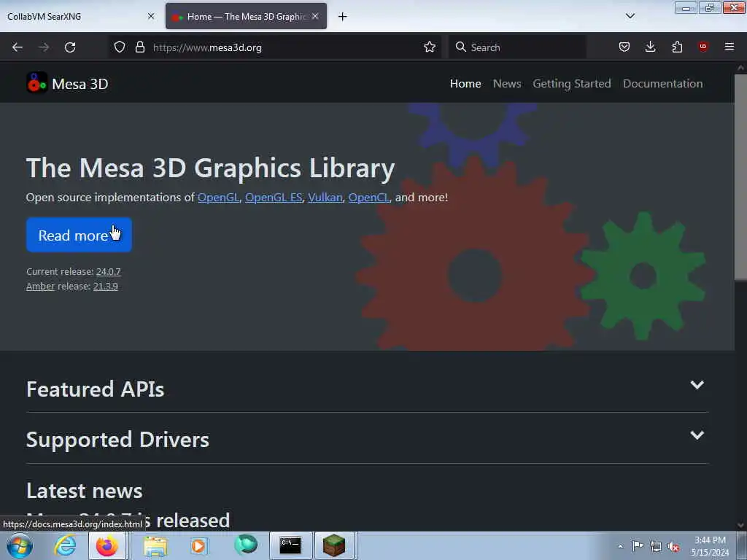Launch Internet Explorer from the taskbar
747x560 pixels.
click(x=64, y=545)
